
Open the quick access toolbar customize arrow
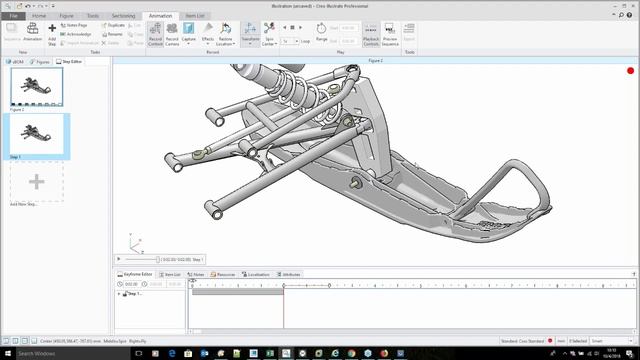[53, 6]
